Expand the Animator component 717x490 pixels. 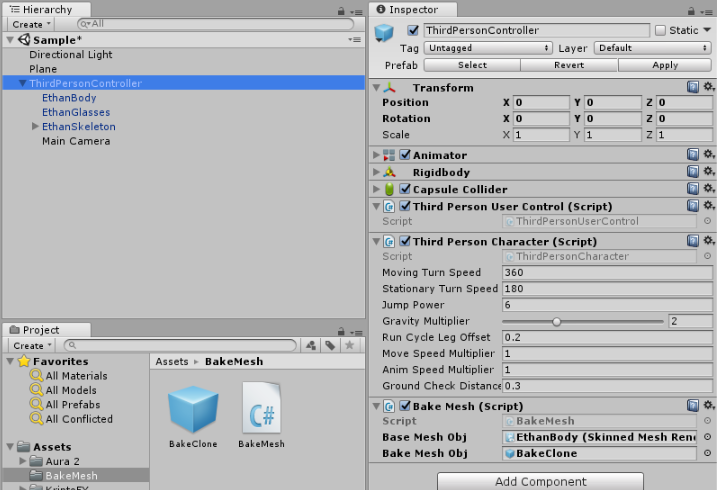(376, 155)
